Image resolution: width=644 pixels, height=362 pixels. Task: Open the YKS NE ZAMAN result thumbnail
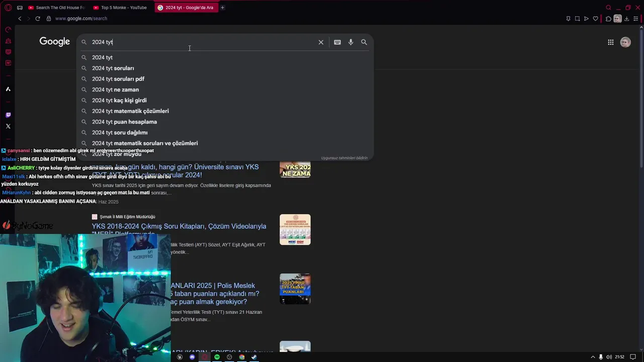(x=295, y=169)
